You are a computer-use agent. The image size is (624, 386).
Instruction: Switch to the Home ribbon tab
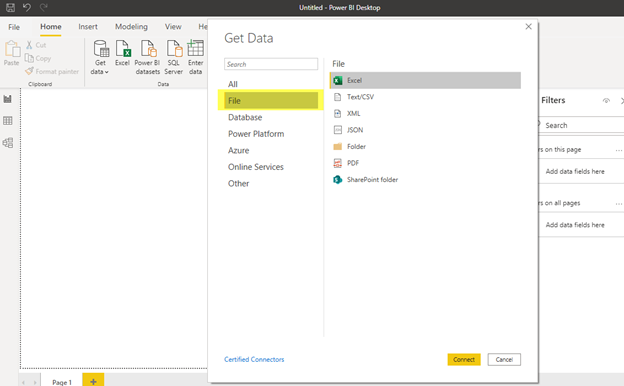pos(51,27)
